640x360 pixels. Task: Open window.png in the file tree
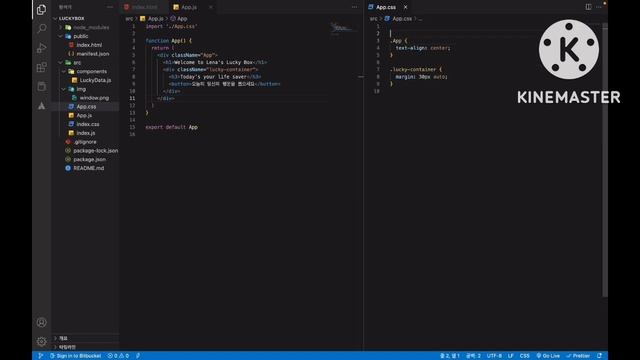point(94,98)
